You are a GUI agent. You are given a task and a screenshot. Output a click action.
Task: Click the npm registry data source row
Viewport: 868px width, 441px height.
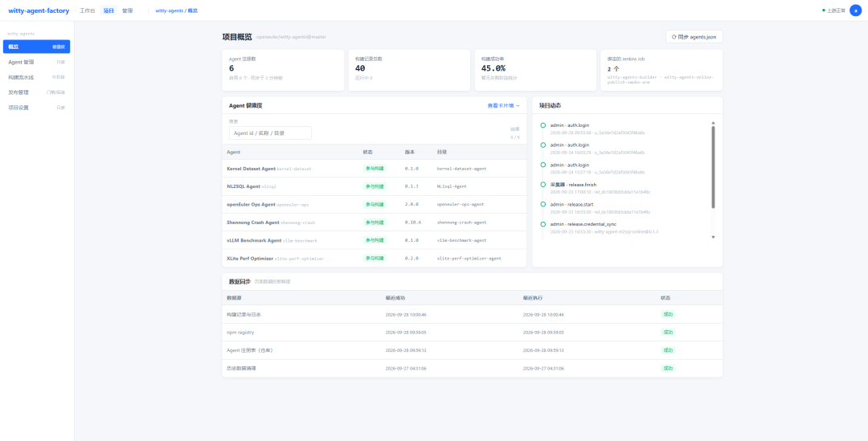473,333
